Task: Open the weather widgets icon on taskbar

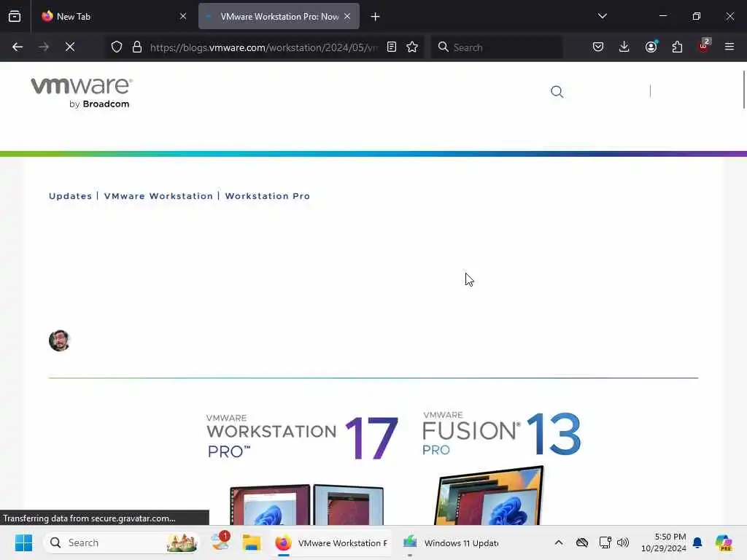Action: coord(220,542)
